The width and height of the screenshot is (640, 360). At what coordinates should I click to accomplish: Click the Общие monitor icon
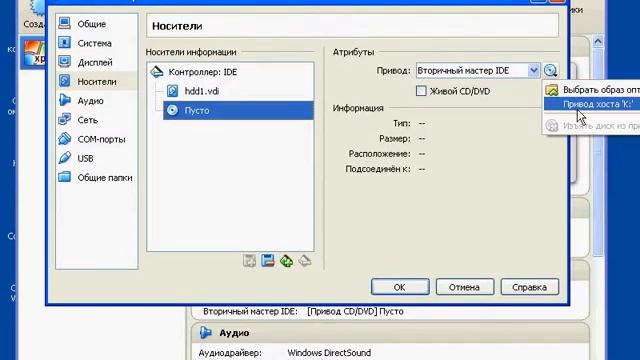pos(64,23)
